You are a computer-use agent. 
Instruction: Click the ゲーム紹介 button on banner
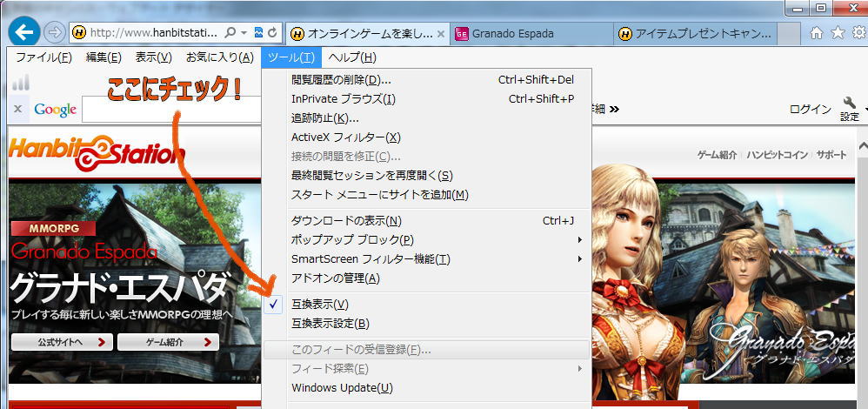pyautogui.click(x=168, y=342)
